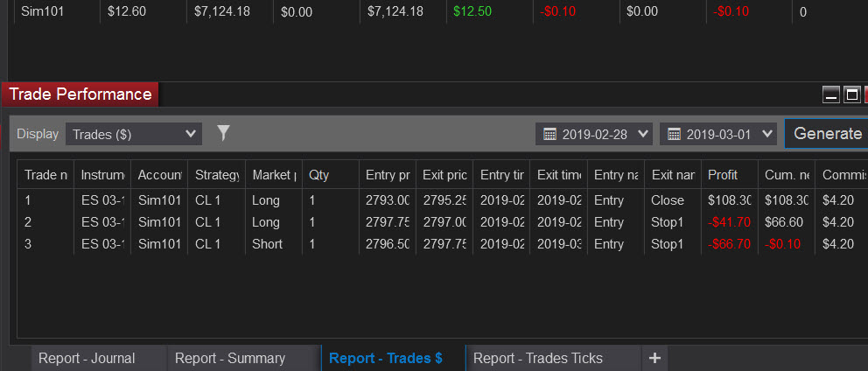Open the end date calendar icon 2019-03-01
Screen dimensions: 868x371
coord(674,134)
